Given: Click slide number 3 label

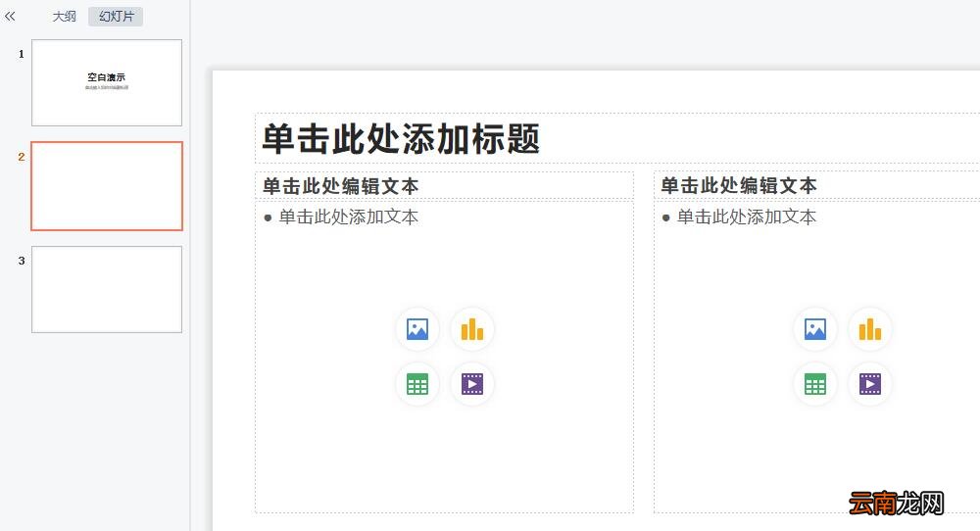Looking at the screenshot, I should point(22,261).
